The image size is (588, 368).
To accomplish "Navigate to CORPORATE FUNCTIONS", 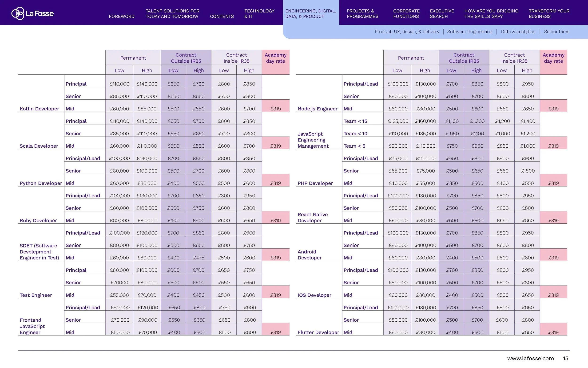I will (406, 14).
